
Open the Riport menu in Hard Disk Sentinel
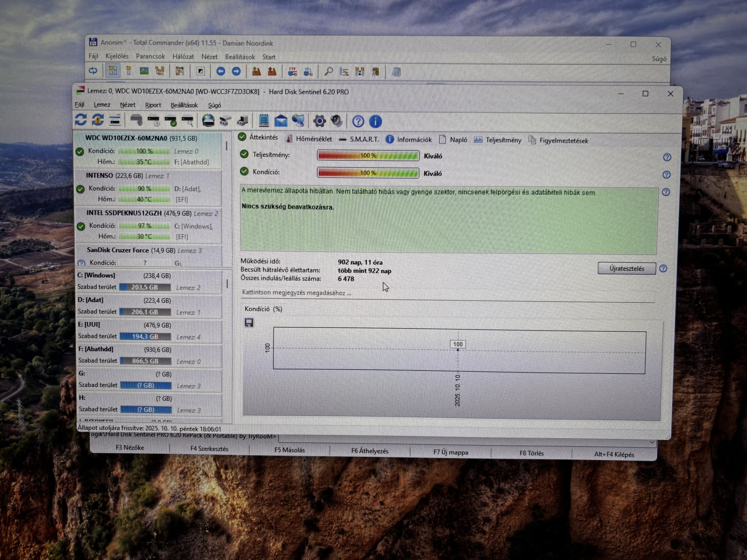(x=153, y=105)
